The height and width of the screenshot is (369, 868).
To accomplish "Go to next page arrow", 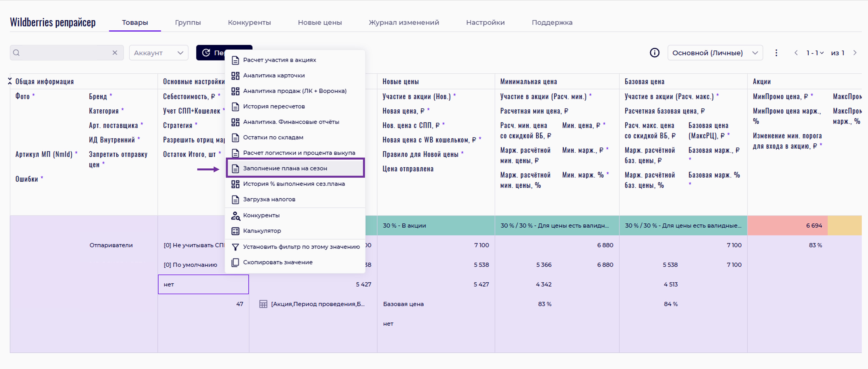I will (855, 53).
